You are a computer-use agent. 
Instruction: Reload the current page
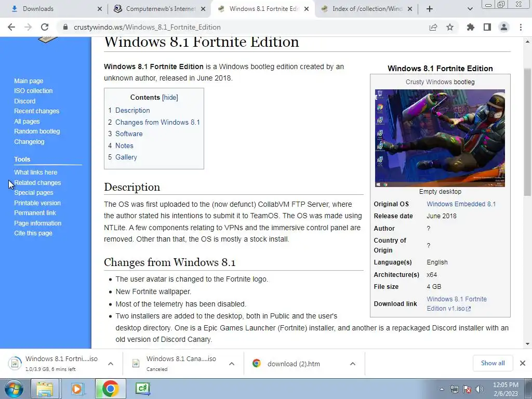click(x=45, y=27)
